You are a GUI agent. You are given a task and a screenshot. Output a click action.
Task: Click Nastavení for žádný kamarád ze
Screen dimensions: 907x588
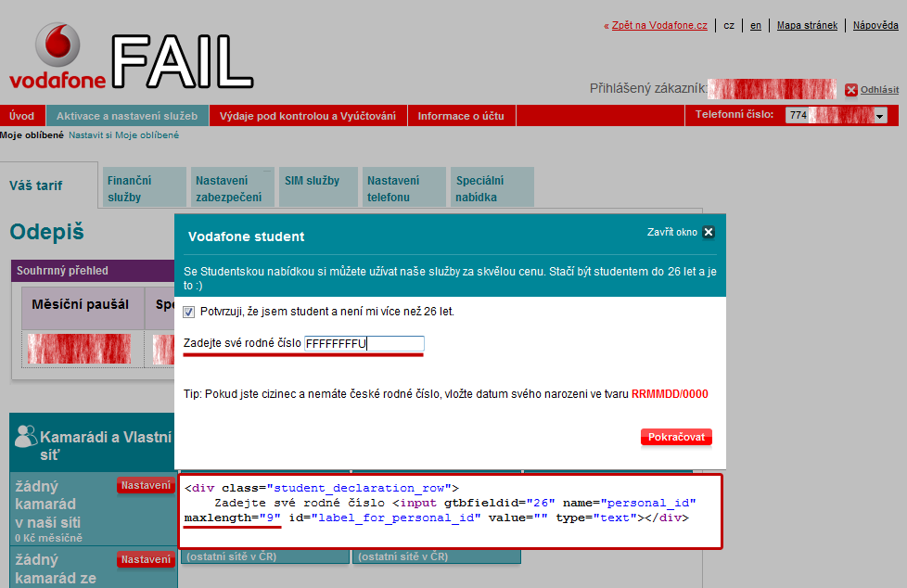coord(146,559)
